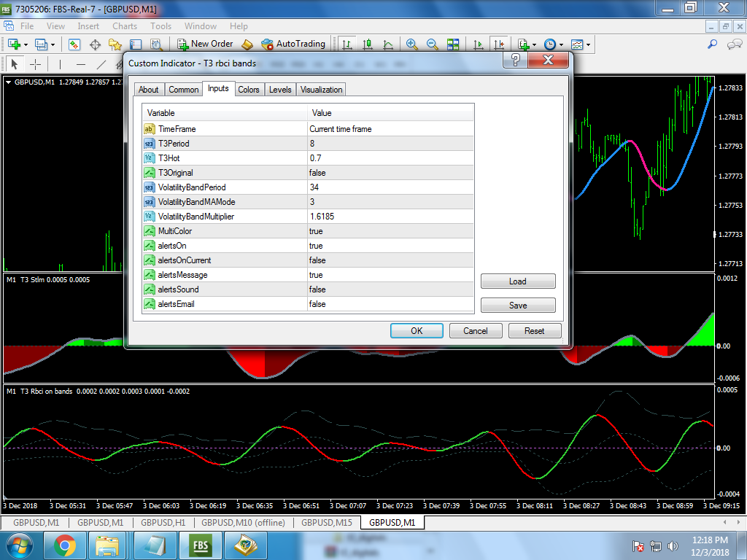Switch to candlesticks chart mode
The image size is (747, 560).
tap(368, 44)
